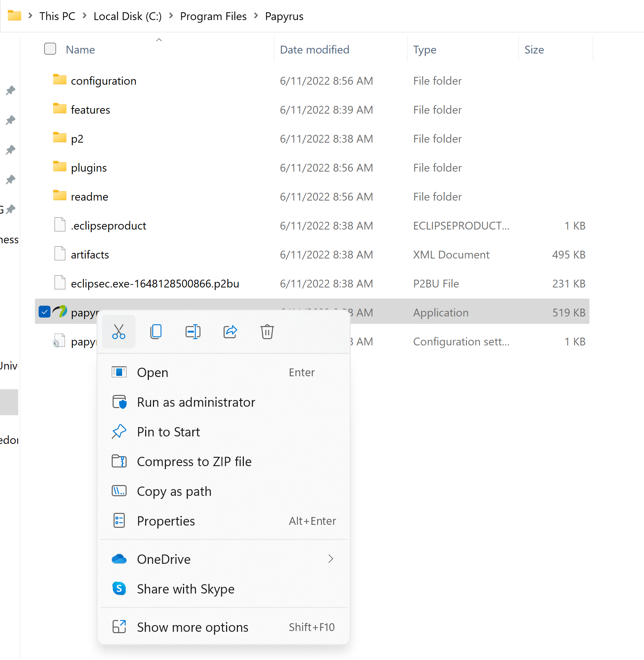644x660 pixels.
Task: Select Share with Skype
Action: coord(186,589)
